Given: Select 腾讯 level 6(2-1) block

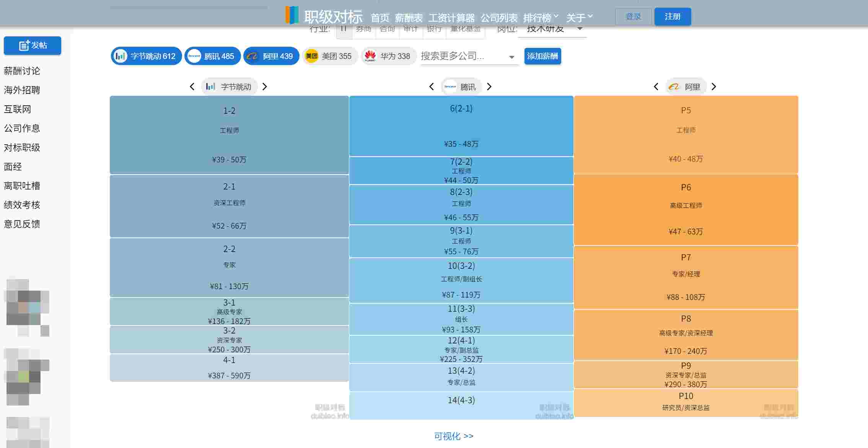Looking at the screenshot, I should tap(461, 126).
